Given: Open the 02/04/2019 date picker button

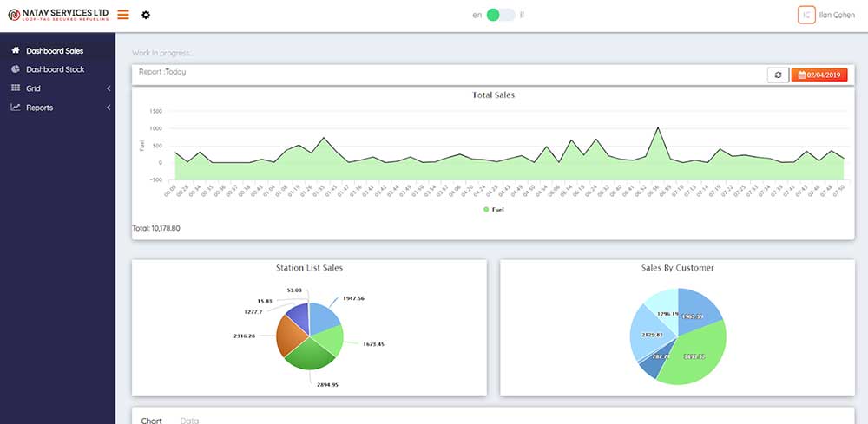Looking at the screenshot, I should coord(819,75).
